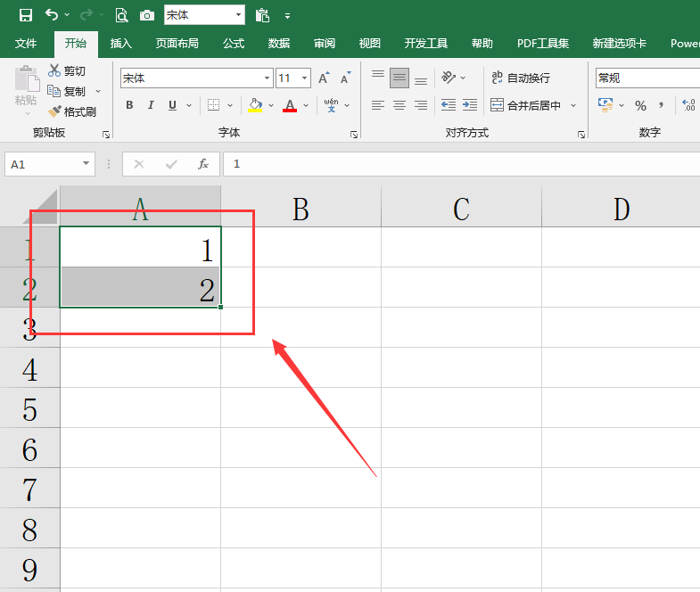This screenshot has width=700, height=592.
Task: Apply the yellow fill color
Action: (x=255, y=106)
